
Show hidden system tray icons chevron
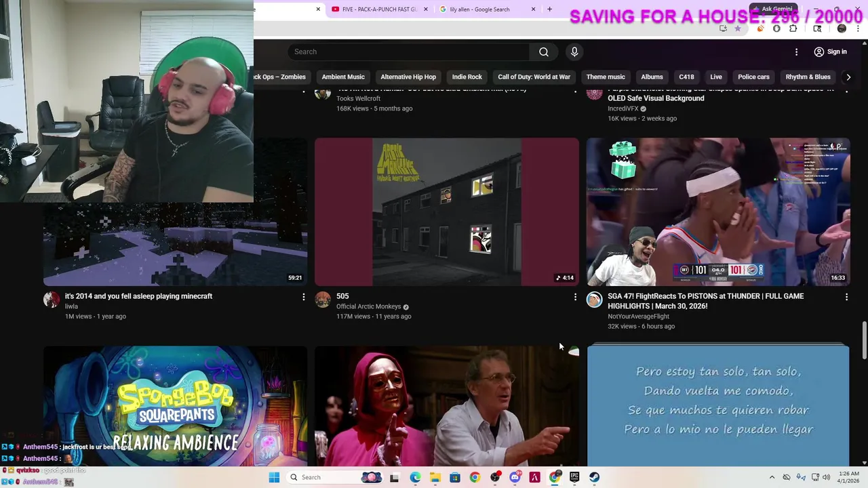pyautogui.click(x=772, y=477)
